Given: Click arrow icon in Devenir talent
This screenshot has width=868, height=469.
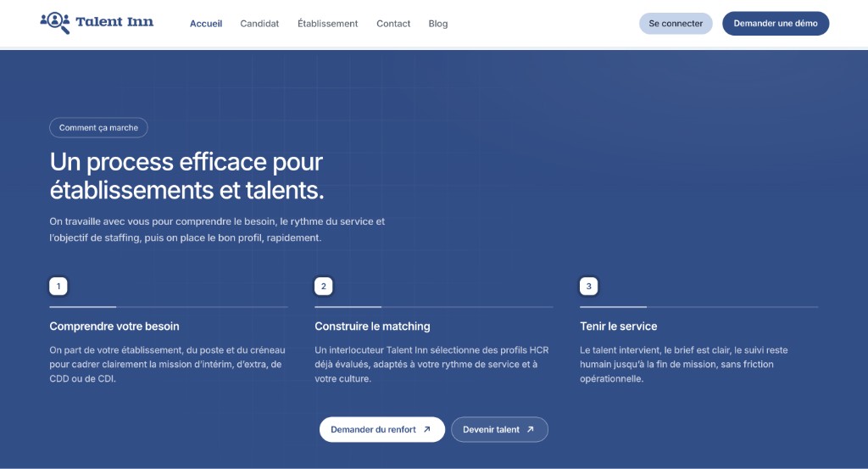Looking at the screenshot, I should pyautogui.click(x=531, y=429).
